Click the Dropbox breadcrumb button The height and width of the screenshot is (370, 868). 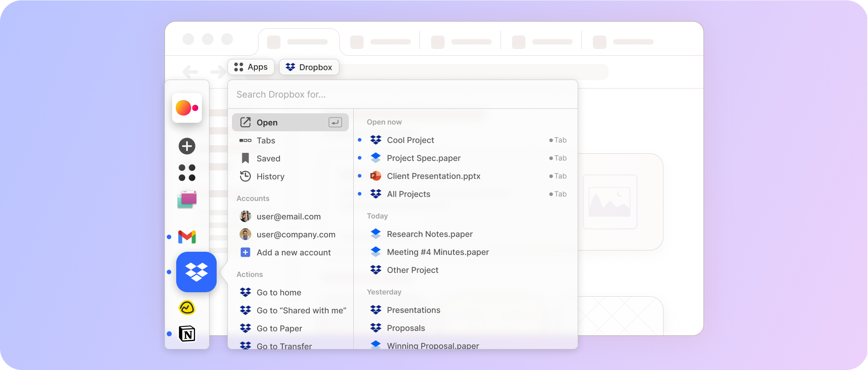pos(309,67)
